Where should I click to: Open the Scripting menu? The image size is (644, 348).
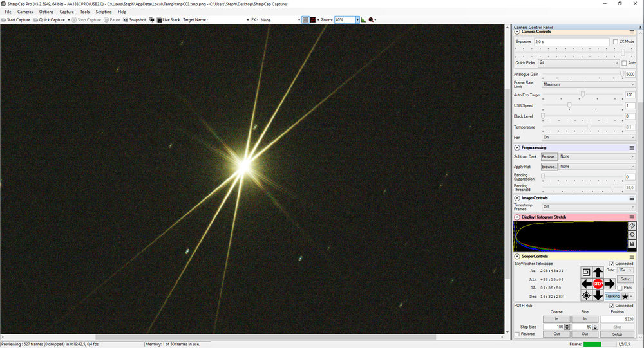point(104,12)
